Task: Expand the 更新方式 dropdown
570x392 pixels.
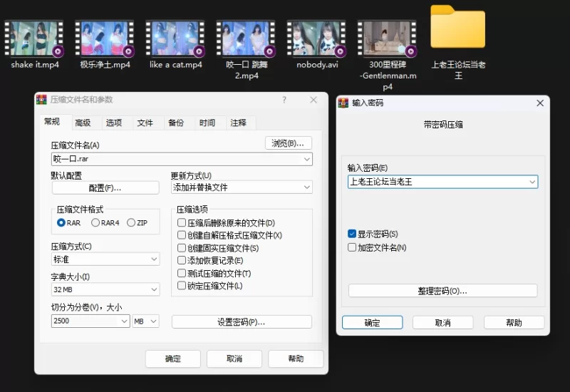Action: click(x=242, y=187)
